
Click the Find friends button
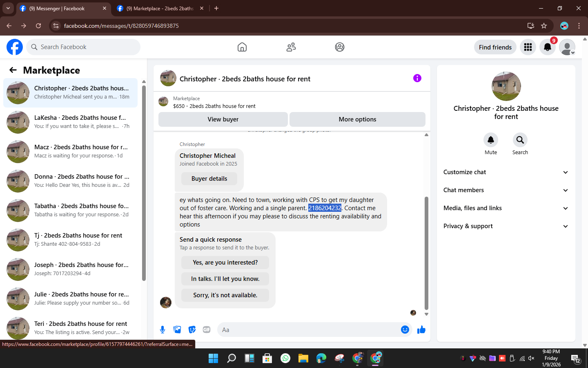point(495,47)
